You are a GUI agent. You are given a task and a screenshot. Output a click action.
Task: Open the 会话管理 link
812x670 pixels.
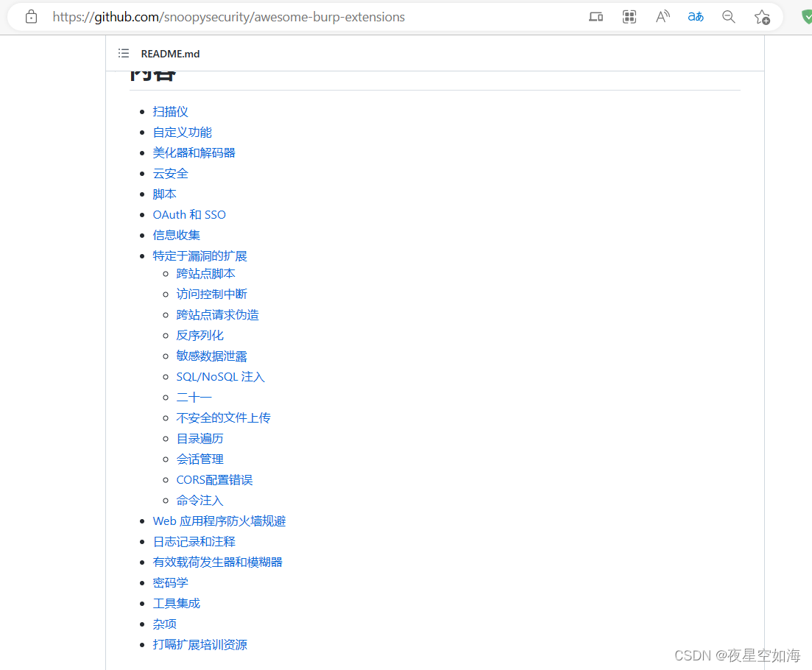pyautogui.click(x=200, y=459)
